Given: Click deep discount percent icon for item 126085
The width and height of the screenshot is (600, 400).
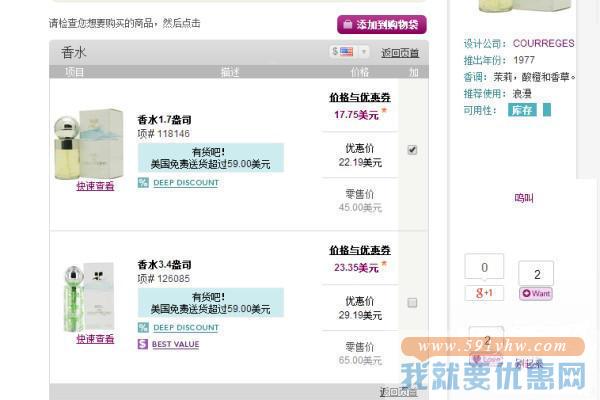Looking at the screenshot, I should (143, 328).
